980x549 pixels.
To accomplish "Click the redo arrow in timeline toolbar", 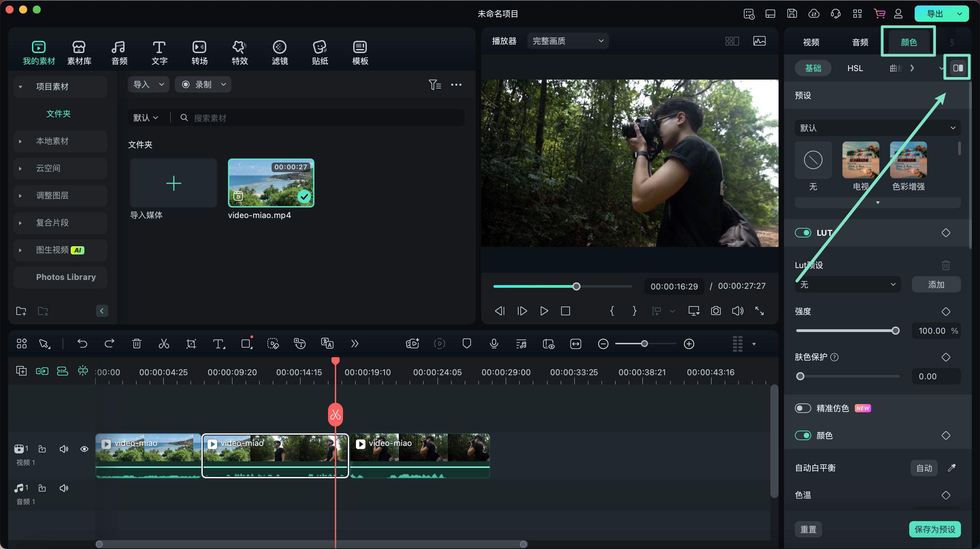I will 110,344.
